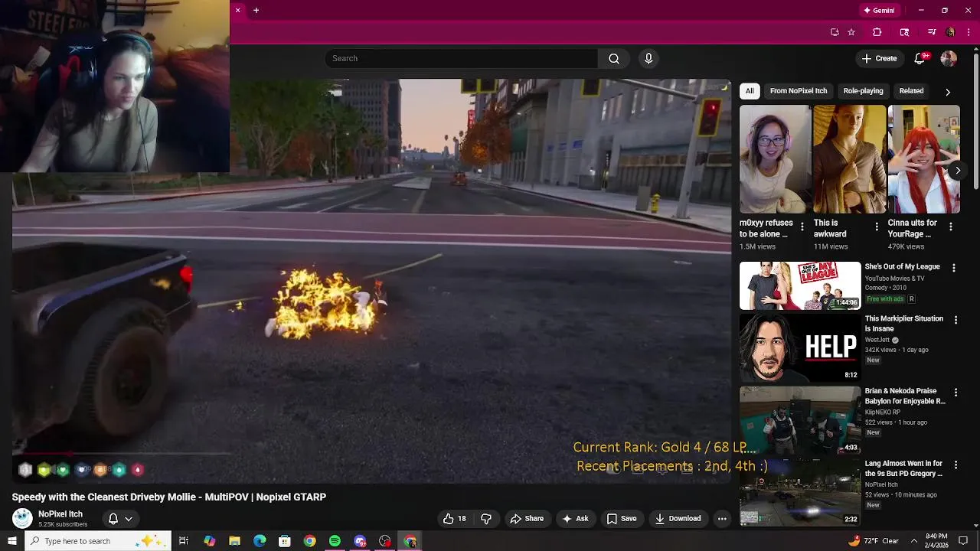
Task: Open options for 'm0xyy refuses' Short
Action: (802, 227)
